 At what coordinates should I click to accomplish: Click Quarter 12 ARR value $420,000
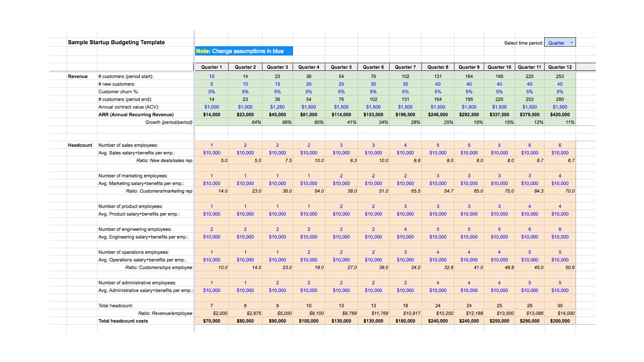tap(560, 115)
